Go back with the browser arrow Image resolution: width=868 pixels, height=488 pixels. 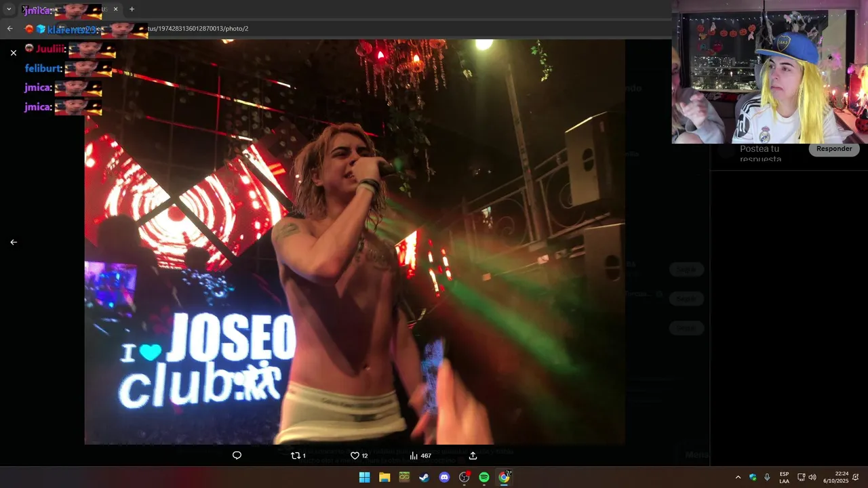coord(9,28)
